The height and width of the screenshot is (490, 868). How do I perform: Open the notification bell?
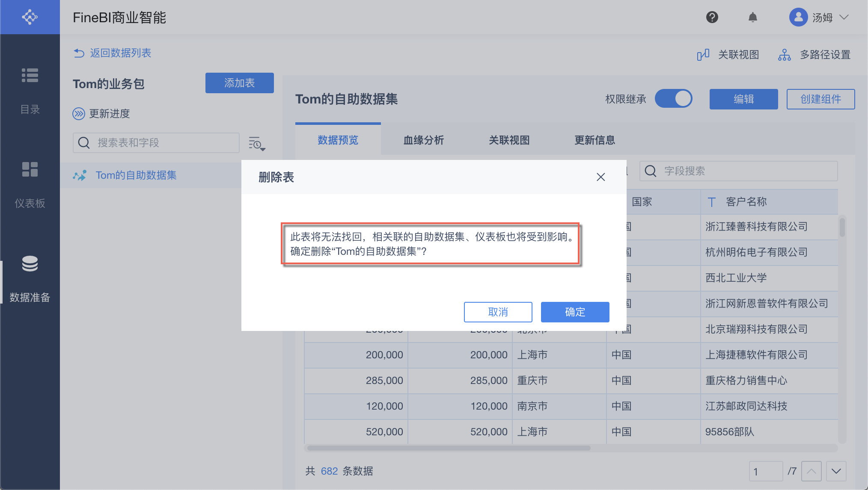[x=753, y=17]
